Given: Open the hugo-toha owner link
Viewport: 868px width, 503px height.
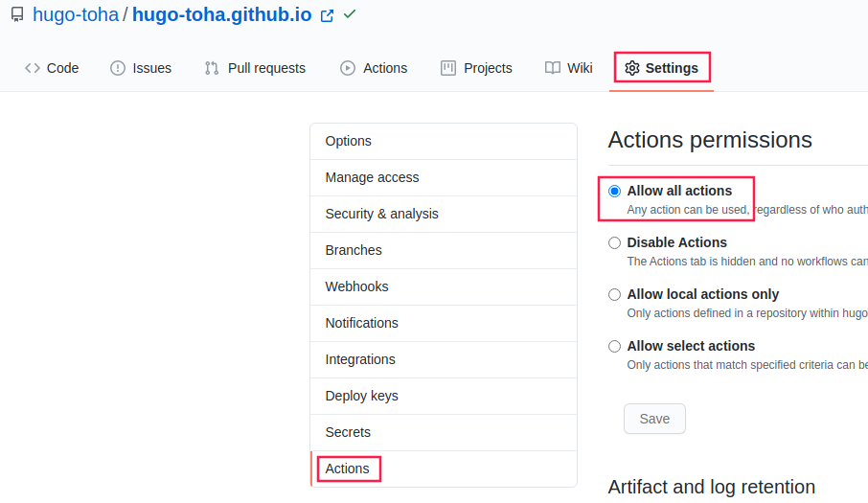Looking at the screenshot, I should (x=75, y=14).
